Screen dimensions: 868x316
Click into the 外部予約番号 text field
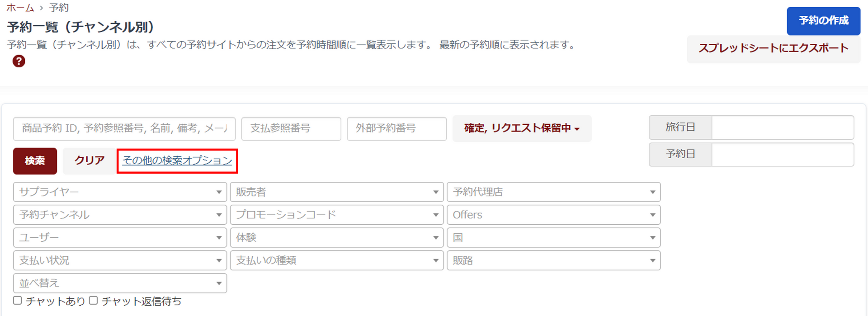[396, 128]
